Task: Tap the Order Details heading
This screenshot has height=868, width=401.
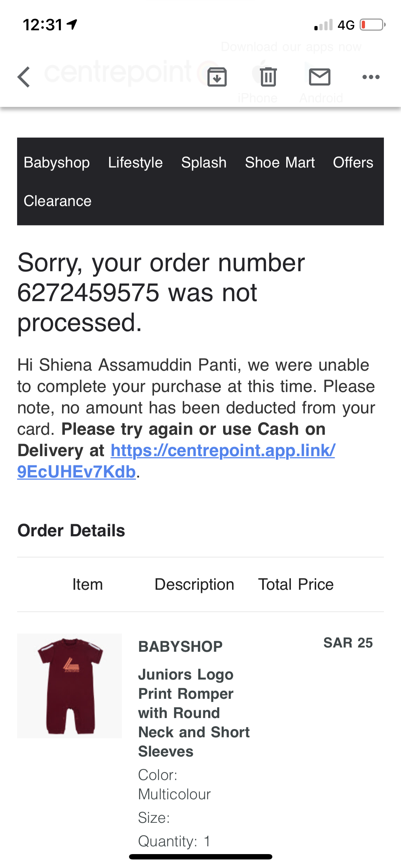Action: tap(71, 531)
